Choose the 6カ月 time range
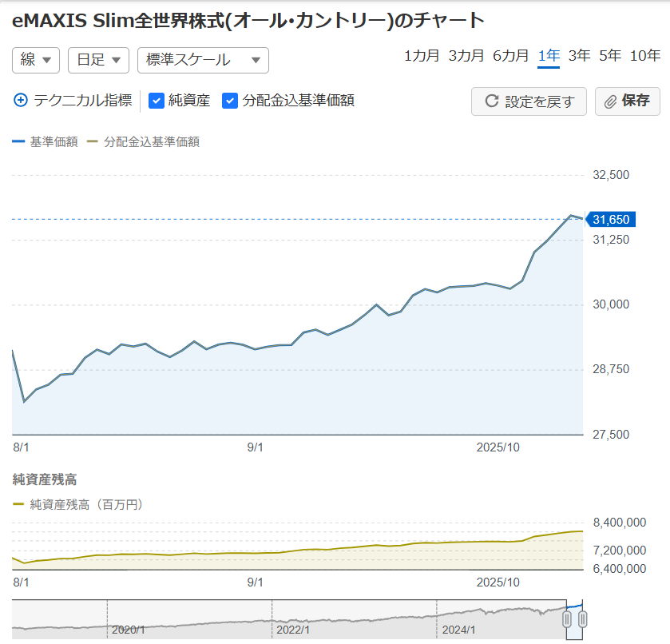Image resolution: width=670 pixels, height=644 pixels. point(511,56)
